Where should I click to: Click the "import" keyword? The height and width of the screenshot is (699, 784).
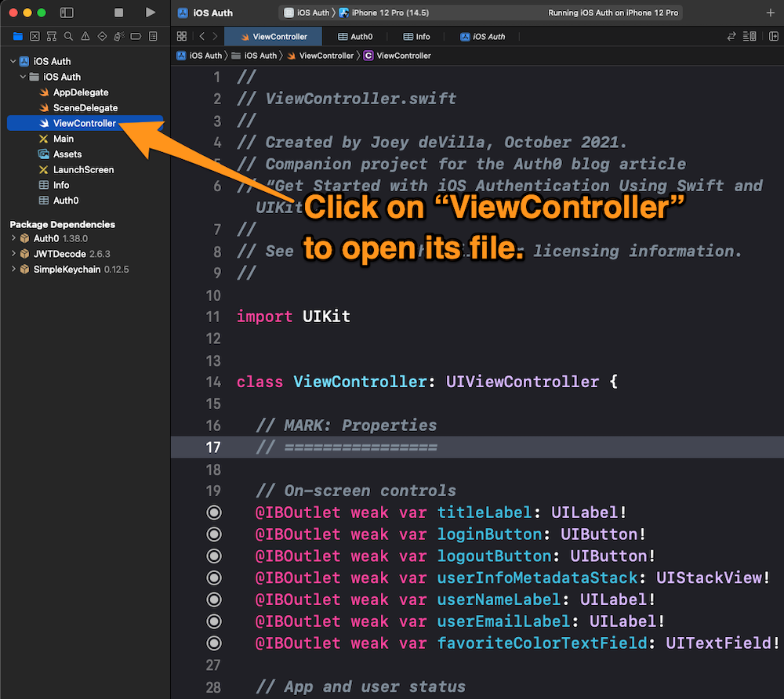click(264, 317)
